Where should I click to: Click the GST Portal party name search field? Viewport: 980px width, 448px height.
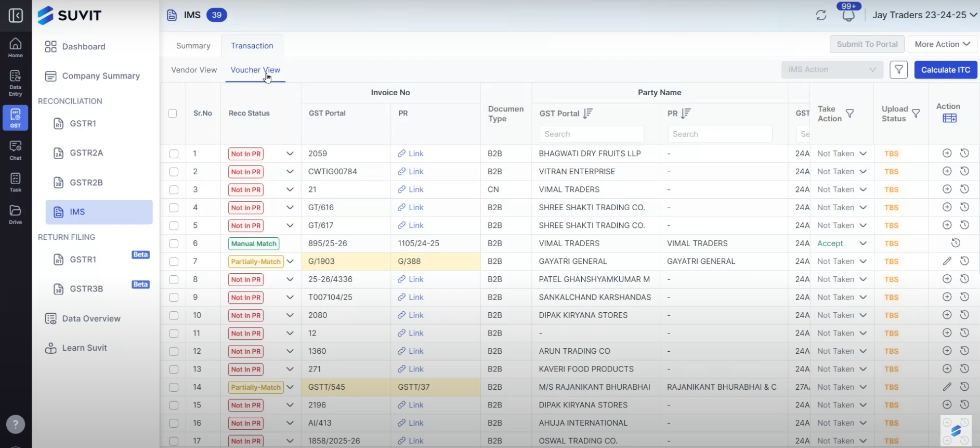(591, 134)
